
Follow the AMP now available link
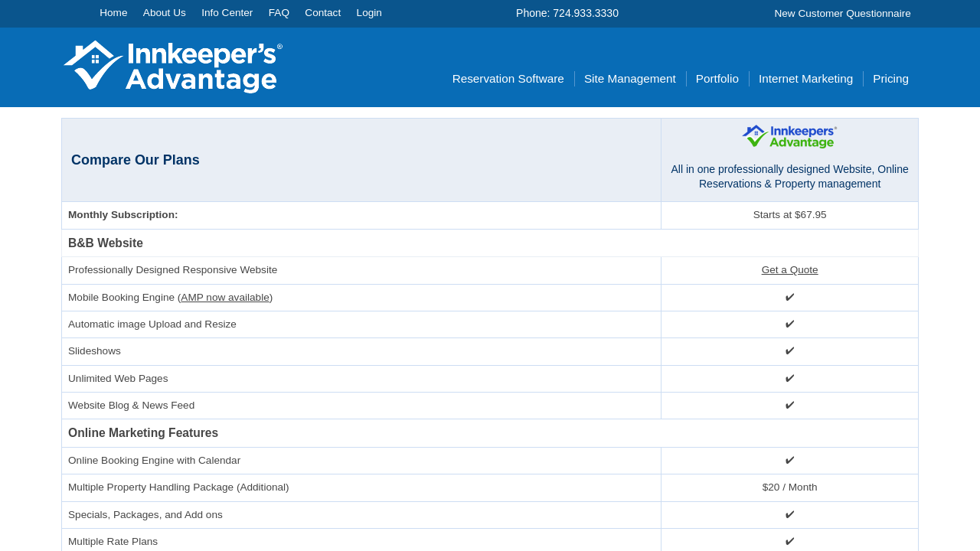point(225,298)
